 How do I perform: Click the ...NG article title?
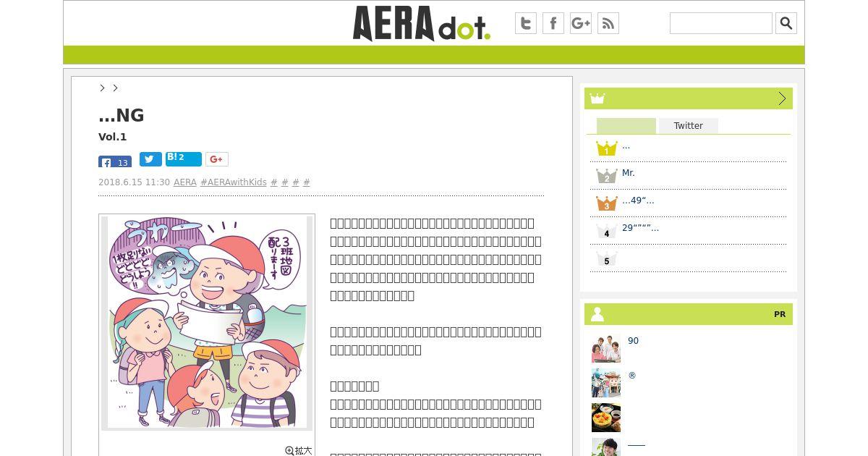[122, 115]
